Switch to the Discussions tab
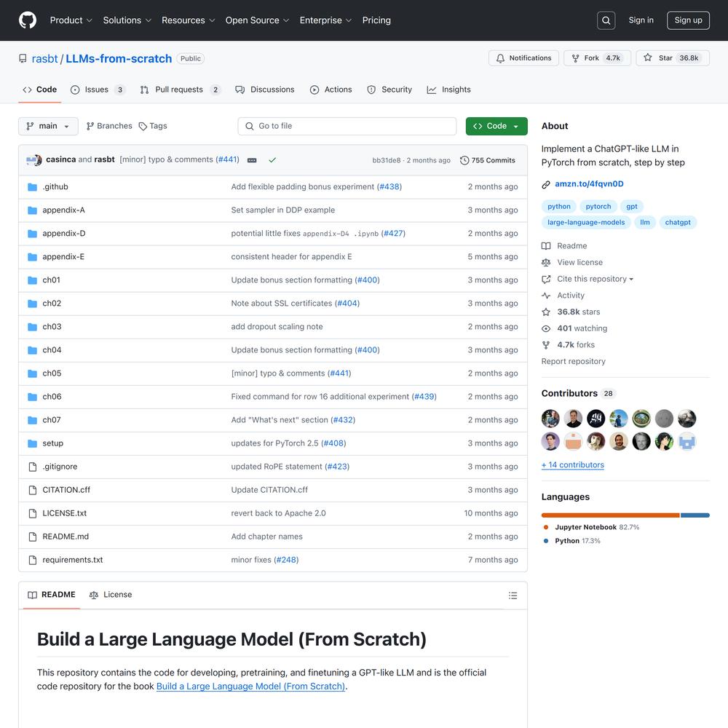This screenshot has height=728, width=728. click(x=265, y=90)
